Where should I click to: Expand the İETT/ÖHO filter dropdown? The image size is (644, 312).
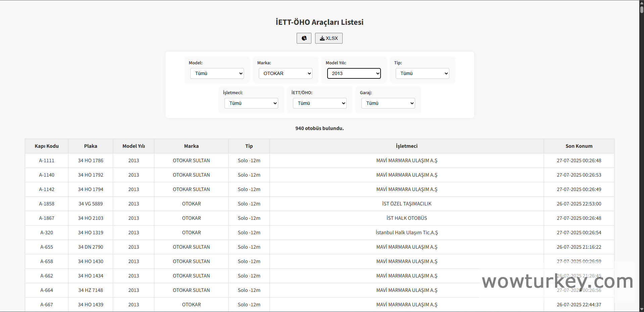pos(319,103)
